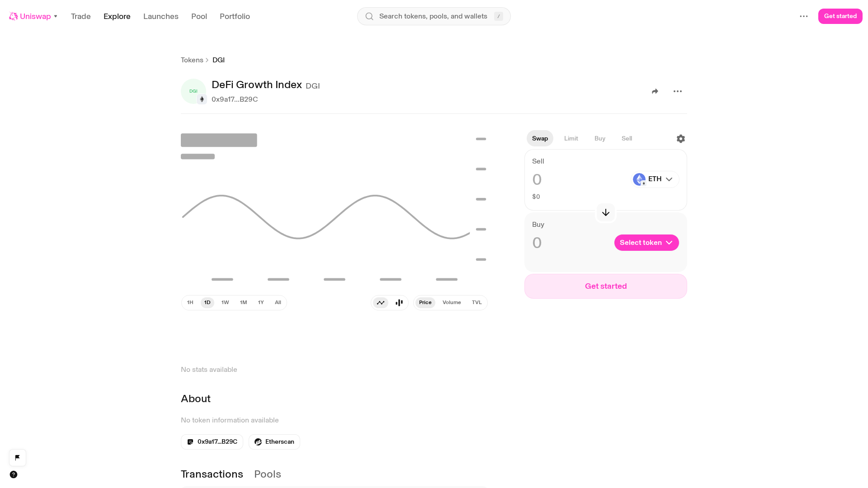This screenshot has height=488, width=868.
Task: Open the Trade menu
Action: pyautogui.click(x=81, y=16)
